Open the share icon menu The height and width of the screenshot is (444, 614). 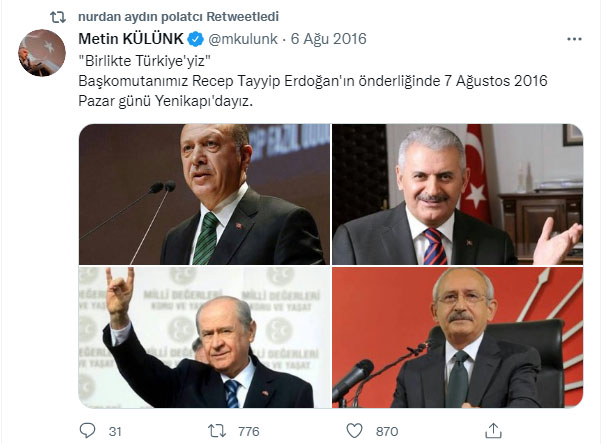(x=493, y=430)
